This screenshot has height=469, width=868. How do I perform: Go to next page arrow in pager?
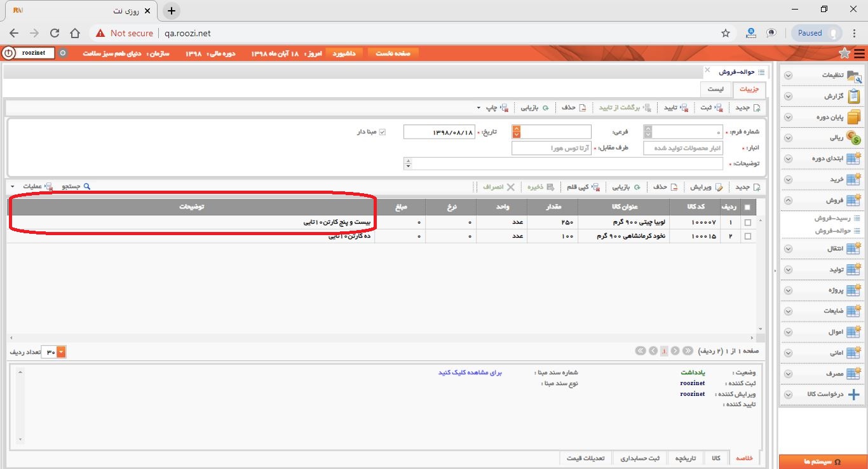675,351
